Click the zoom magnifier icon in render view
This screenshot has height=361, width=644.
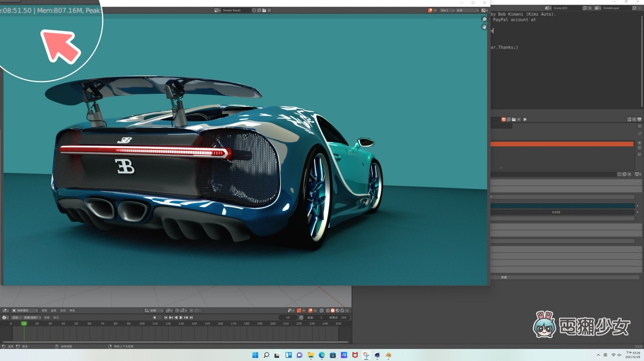pyautogui.click(x=484, y=19)
